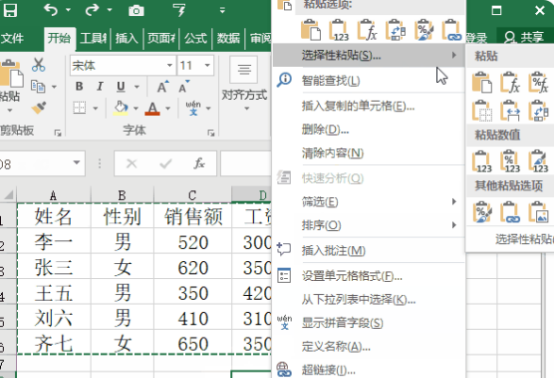Image resolution: width=554 pixels, height=379 pixels.
Task: Click the cell with value 620
Action: [x=193, y=268]
